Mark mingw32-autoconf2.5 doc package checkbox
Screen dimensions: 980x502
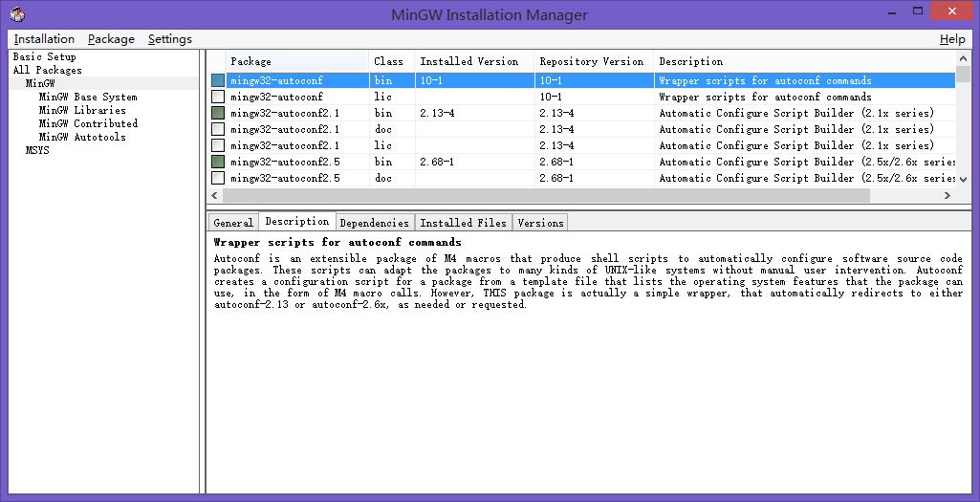217,178
